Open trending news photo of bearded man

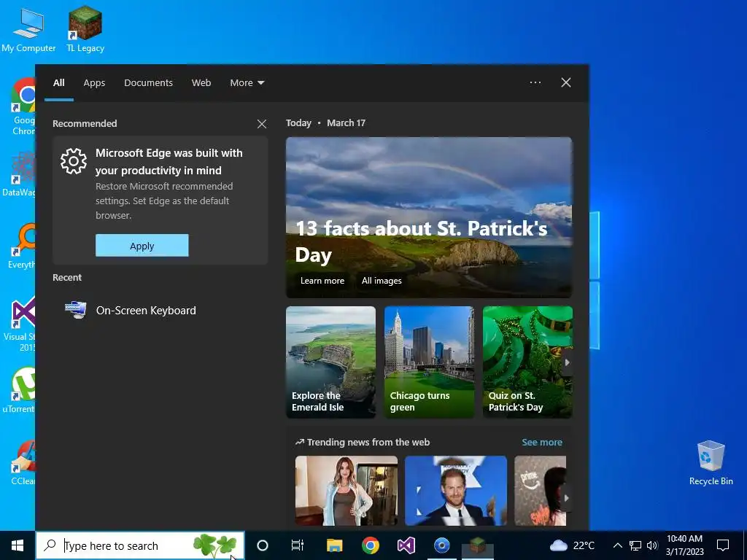click(x=456, y=491)
